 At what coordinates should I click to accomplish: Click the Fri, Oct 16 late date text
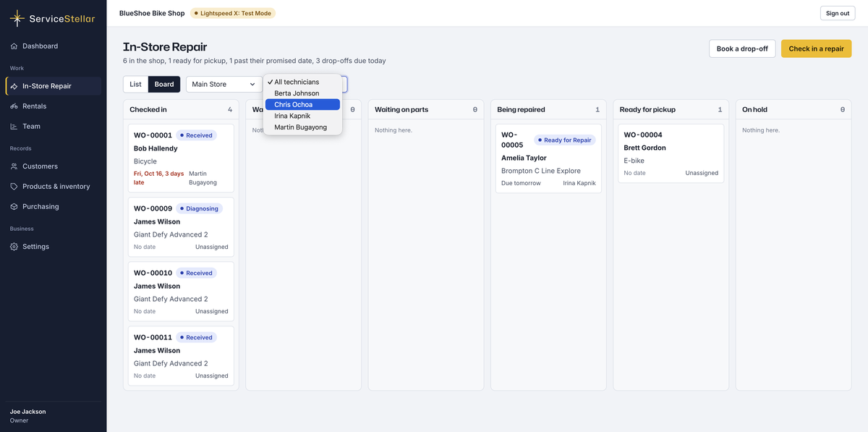(158, 178)
